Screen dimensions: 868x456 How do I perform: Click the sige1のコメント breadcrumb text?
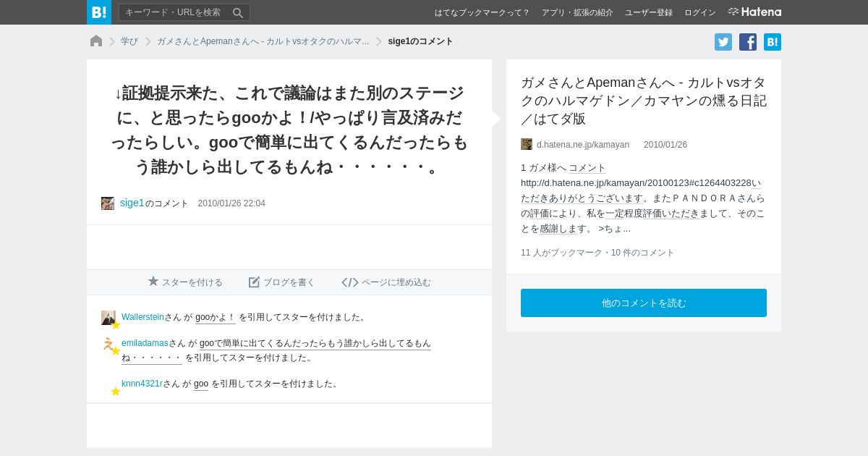point(420,41)
